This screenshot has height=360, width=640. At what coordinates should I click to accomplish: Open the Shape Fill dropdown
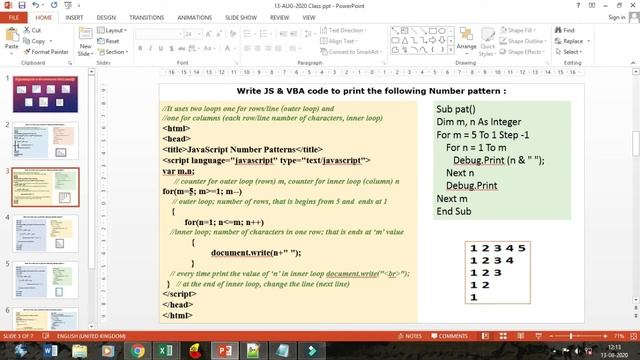pyautogui.click(x=518, y=30)
